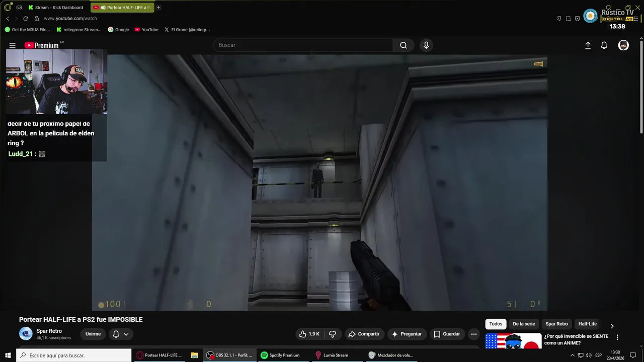Save video with 'Guardar' button
This screenshot has width=644, height=362.
pyautogui.click(x=447, y=334)
